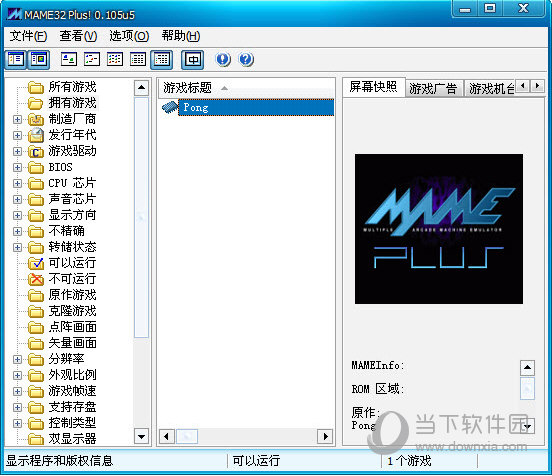Click the 不可运行 red X folder icon
The width and height of the screenshot is (552, 476).
36,279
